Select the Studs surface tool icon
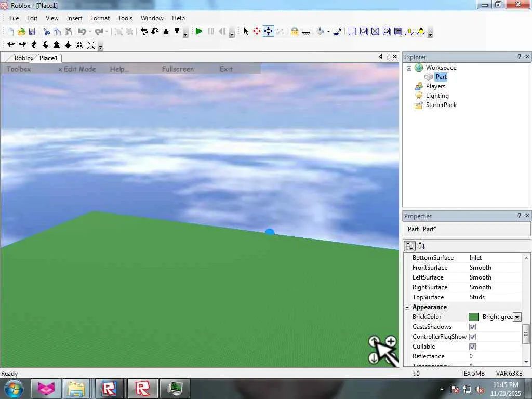Viewport: 532px width, 399px height. pyautogui.click(x=387, y=32)
